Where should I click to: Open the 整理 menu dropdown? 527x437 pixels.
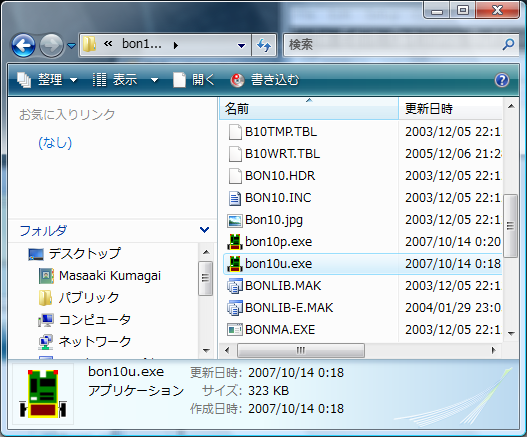click(47, 80)
